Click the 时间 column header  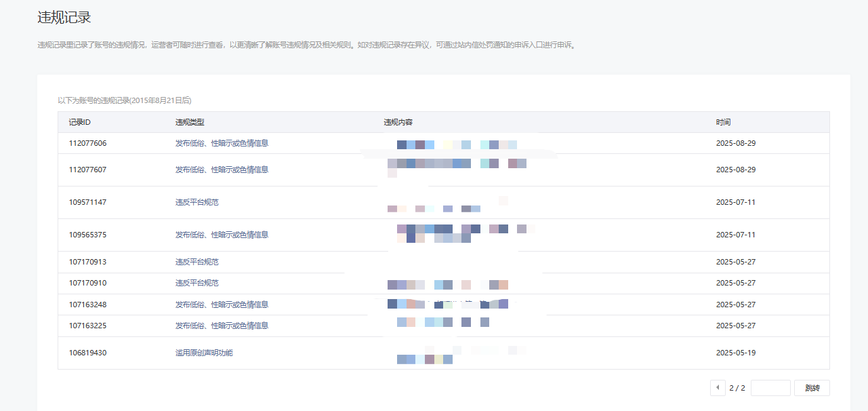click(x=723, y=122)
